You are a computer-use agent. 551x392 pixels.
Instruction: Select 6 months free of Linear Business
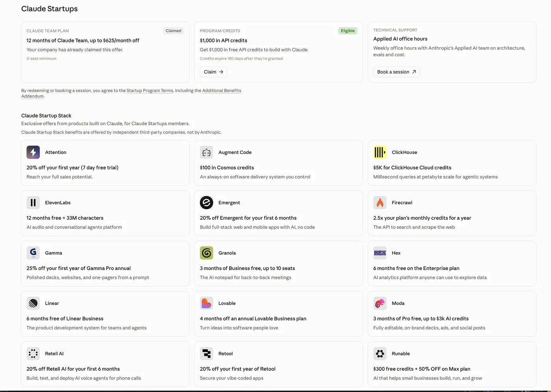[x=65, y=318]
